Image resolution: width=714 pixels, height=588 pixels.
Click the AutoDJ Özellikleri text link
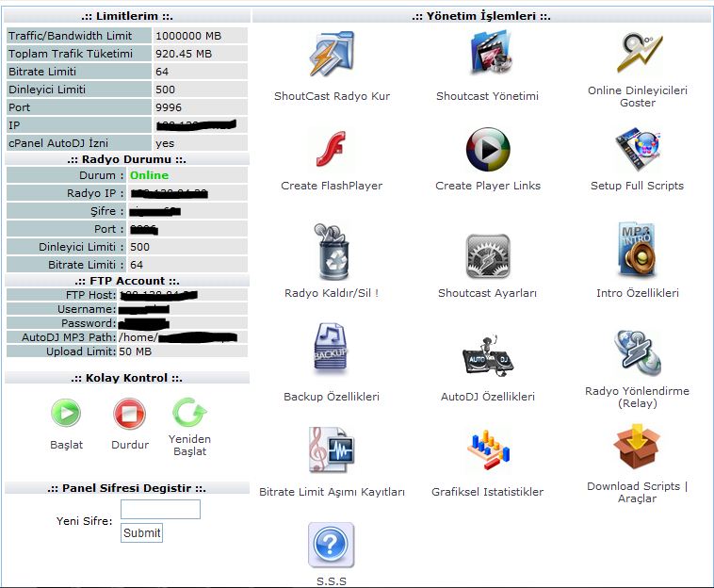tap(488, 397)
